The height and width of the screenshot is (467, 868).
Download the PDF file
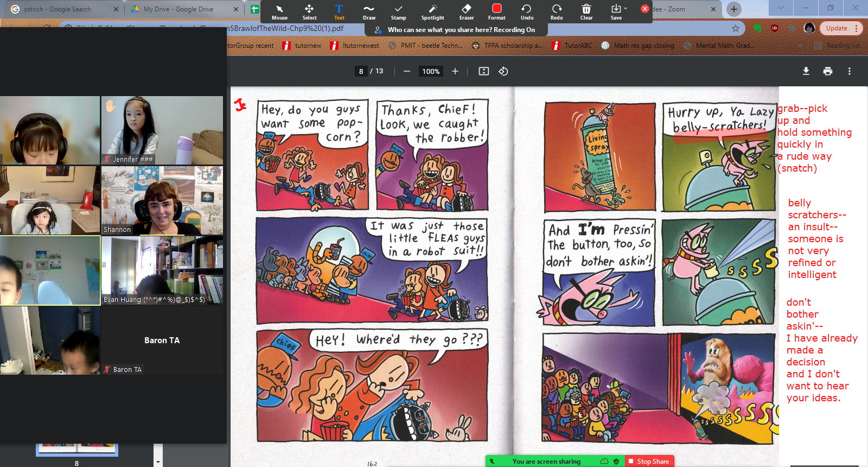[x=806, y=71]
